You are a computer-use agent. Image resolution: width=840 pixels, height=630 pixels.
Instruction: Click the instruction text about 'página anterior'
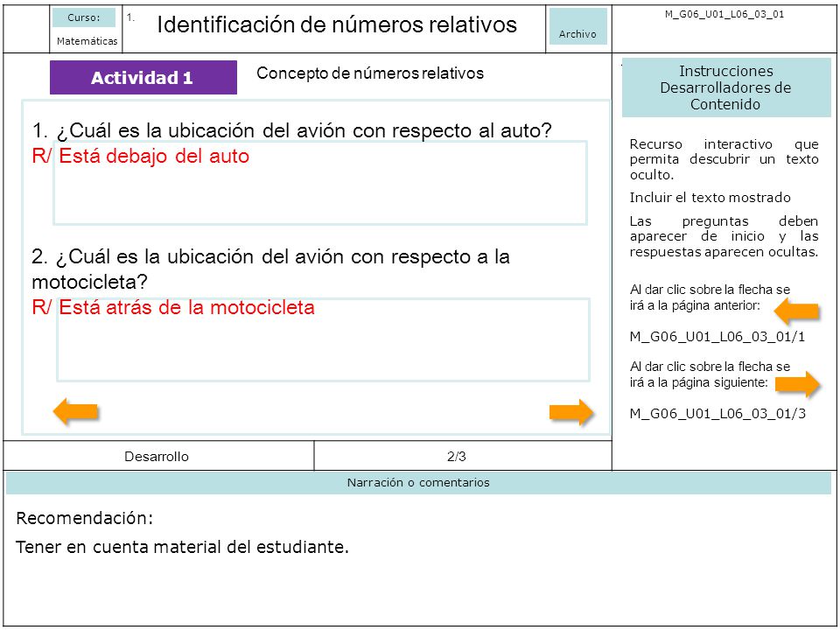[x=710, y=297]
